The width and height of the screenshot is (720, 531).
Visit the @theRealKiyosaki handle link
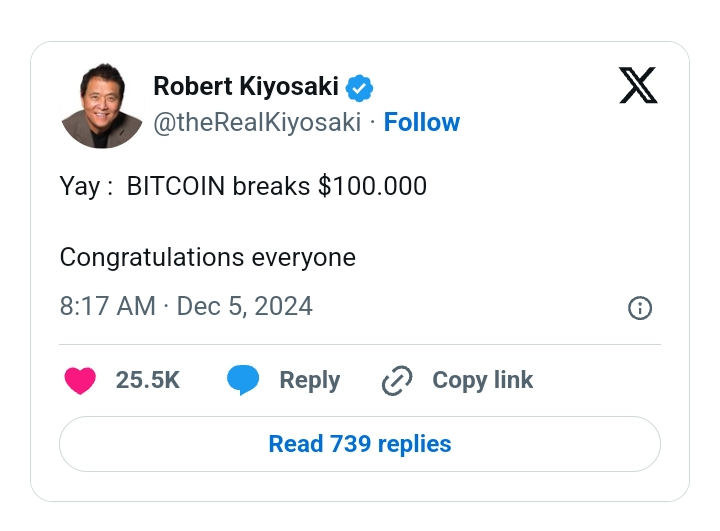click(257, 123)
